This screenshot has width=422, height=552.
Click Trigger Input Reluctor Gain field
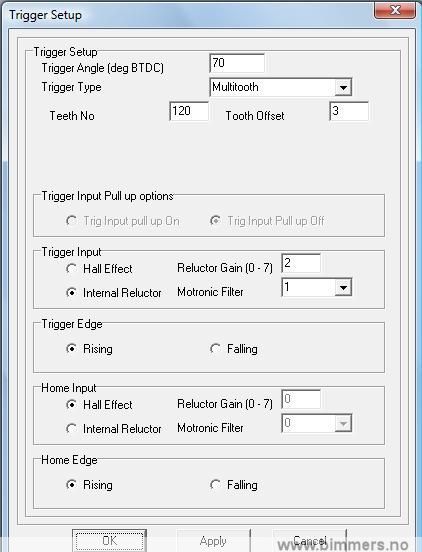301,263
